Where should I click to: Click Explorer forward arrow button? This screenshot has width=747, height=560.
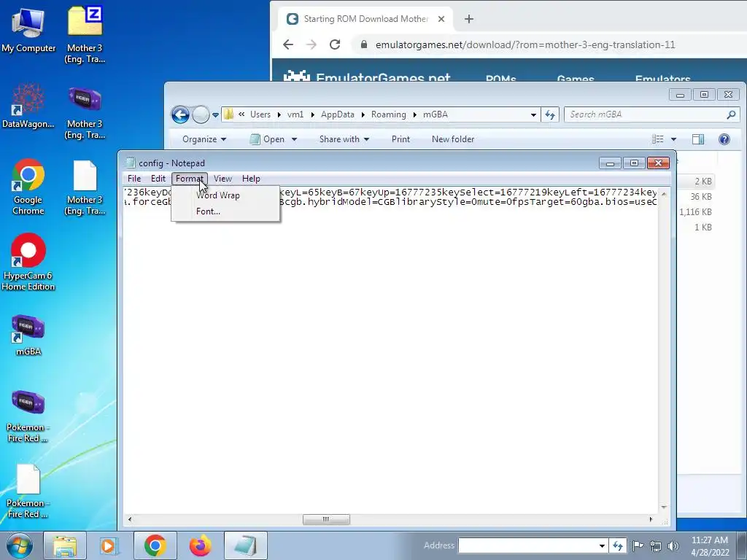(x=201, y=114)
